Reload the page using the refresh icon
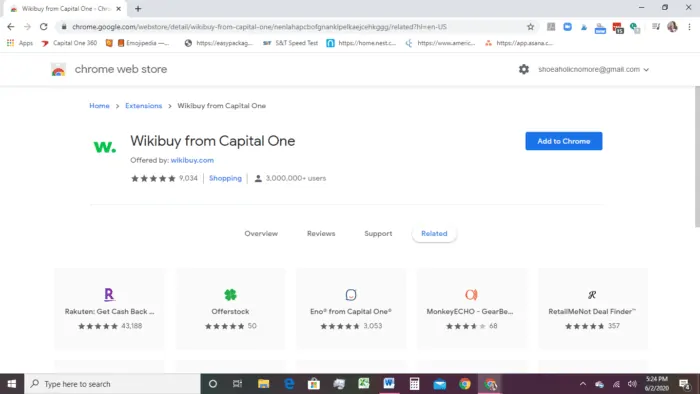The height and width of the screenshot is (394, 700). click(x=43, y=27)
